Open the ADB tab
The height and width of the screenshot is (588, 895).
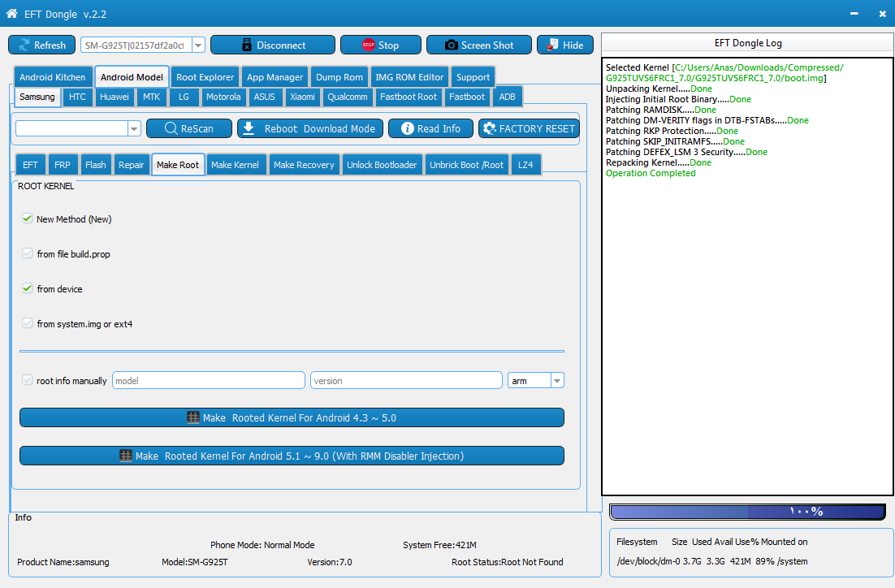[x=507, y=97]
